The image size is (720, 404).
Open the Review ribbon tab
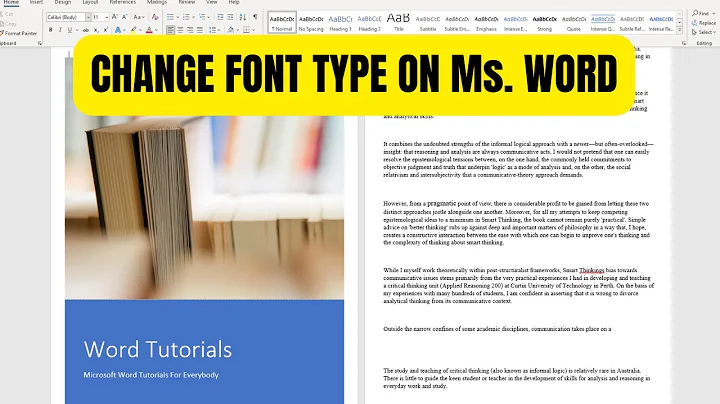tap(187, 2)
